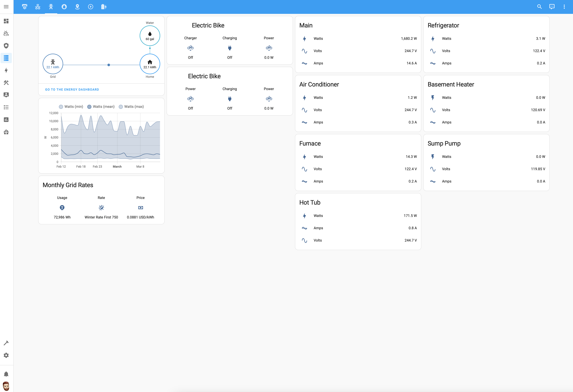The image size is (573, 392).
Task: Switch to the water drop tab
Action: pyautogui.click(x=64, y=7)
